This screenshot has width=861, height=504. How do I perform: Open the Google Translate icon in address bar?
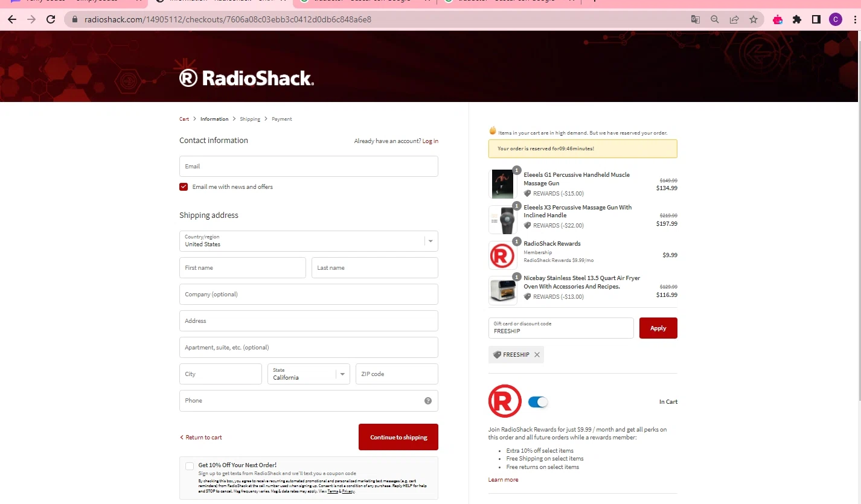point(696,19)
